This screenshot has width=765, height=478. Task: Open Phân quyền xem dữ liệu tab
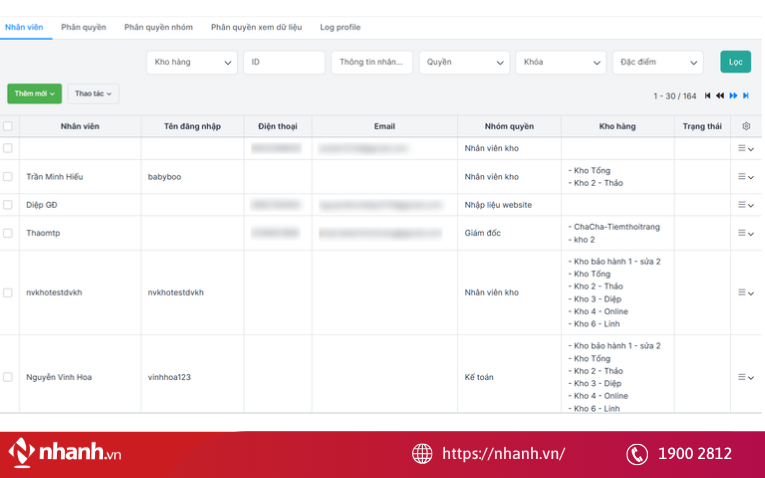pyautogui.click(x=257, y=27)
